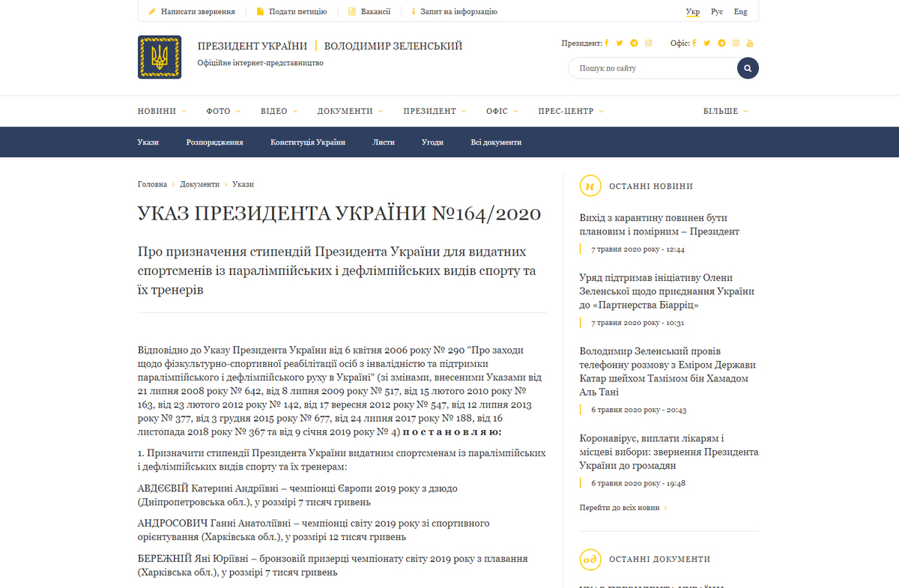The width and height of the screenshot is (899, 588).
Task: Select the Угоди submenu tab
Action: pos(432,142)
